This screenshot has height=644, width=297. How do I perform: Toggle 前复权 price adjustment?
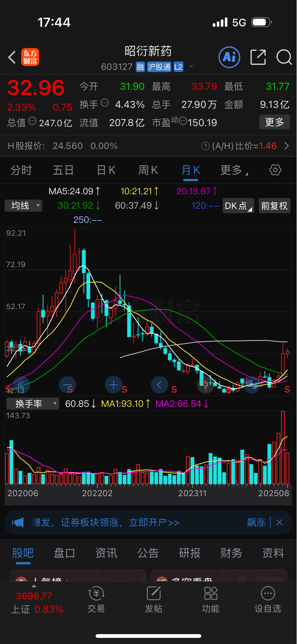click(275, 206)
